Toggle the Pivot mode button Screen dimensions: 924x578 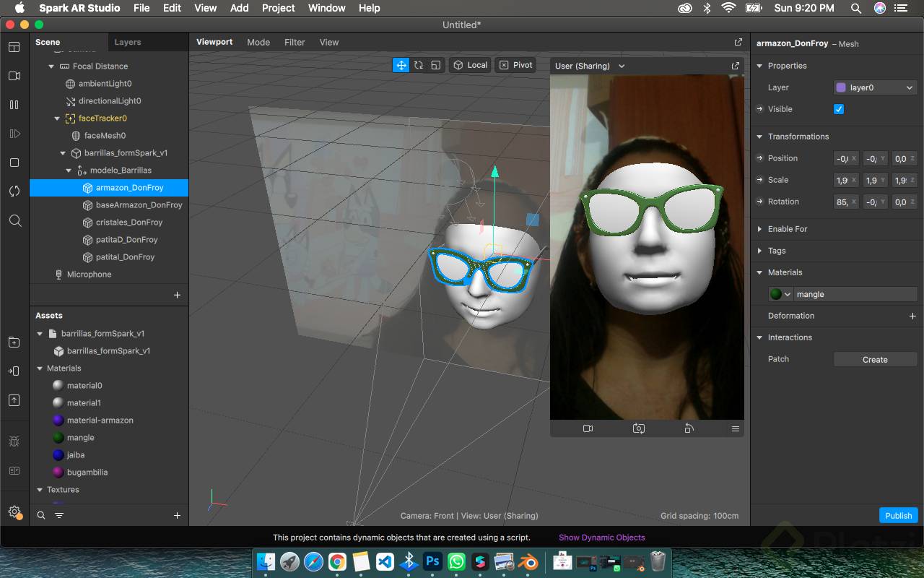tap(515, 65)
